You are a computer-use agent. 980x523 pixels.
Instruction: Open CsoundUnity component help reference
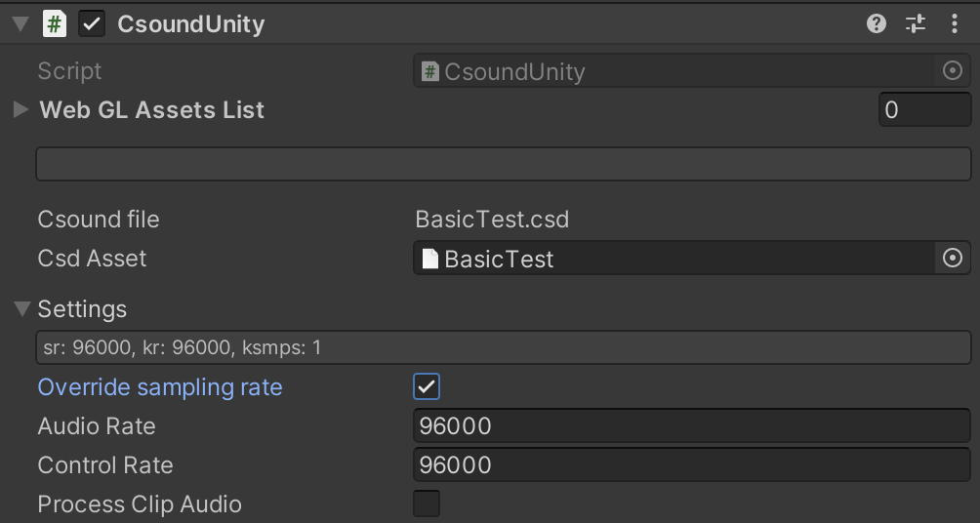[877, 24]
